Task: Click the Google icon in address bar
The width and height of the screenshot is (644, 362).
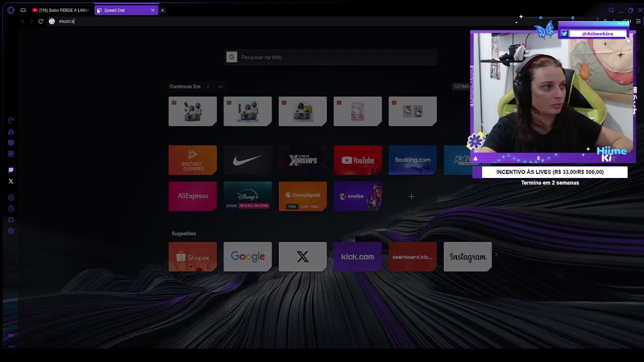Action: (x=52, y=21)
